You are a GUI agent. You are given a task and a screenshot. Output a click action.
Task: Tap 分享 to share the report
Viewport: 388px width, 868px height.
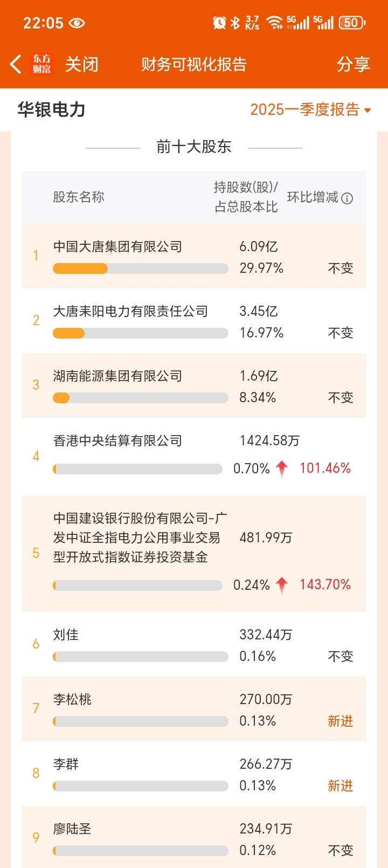tap(354, 64)
